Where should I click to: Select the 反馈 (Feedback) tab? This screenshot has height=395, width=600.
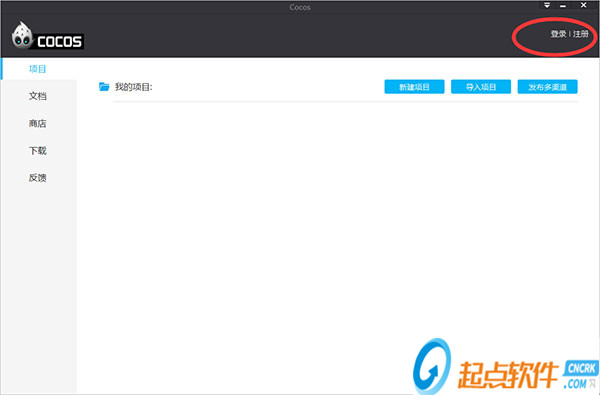[38, 178]
